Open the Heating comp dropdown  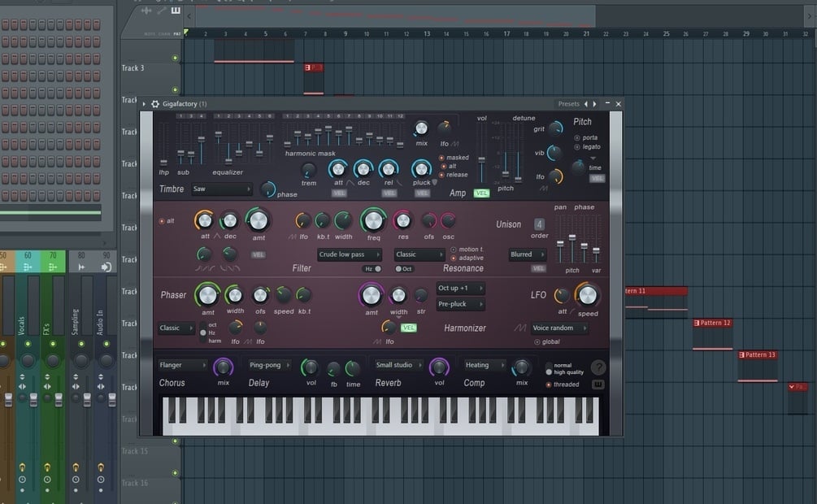tap(485, 365)
